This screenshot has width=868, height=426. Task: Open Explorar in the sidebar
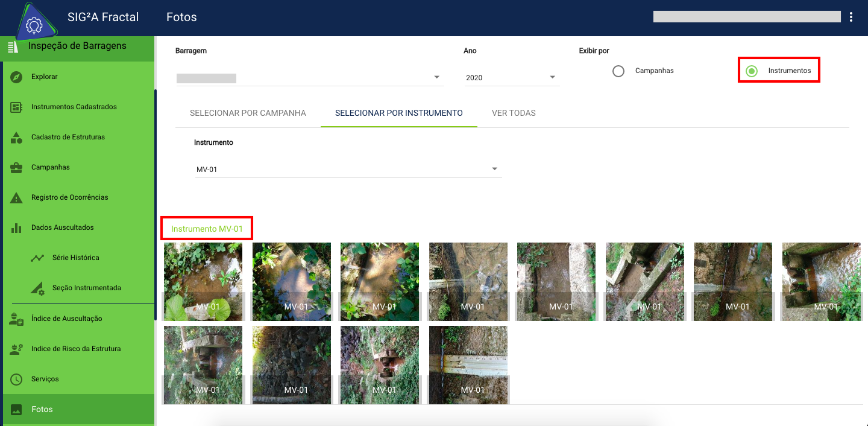78,77
